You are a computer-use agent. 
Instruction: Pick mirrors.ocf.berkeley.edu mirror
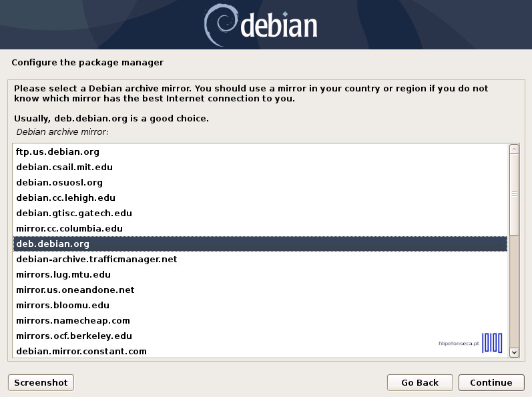click(74, 336)
